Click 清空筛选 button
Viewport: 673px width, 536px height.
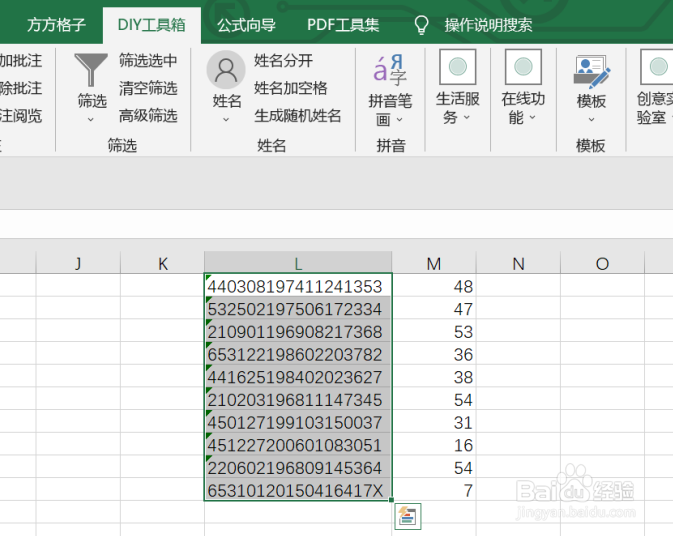point(148,88)
